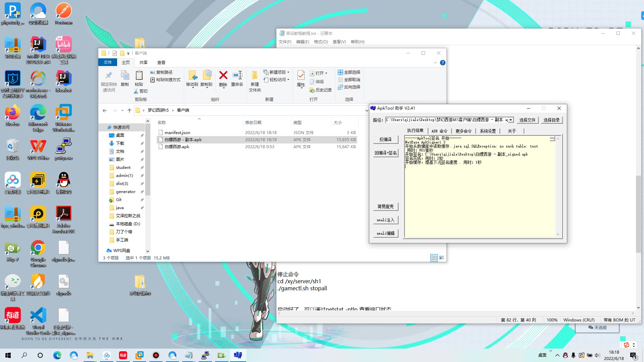Click smali edit button in ApkTool

click(386, 233)
